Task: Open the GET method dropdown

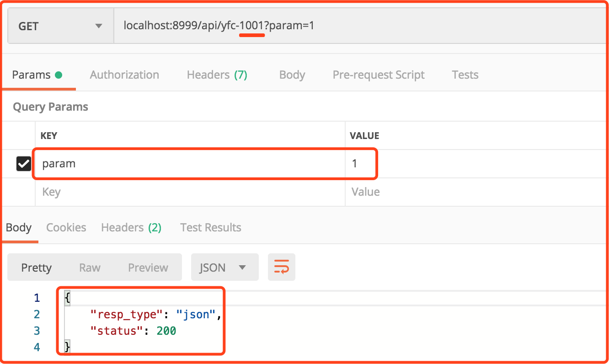Action: (60, 27)
